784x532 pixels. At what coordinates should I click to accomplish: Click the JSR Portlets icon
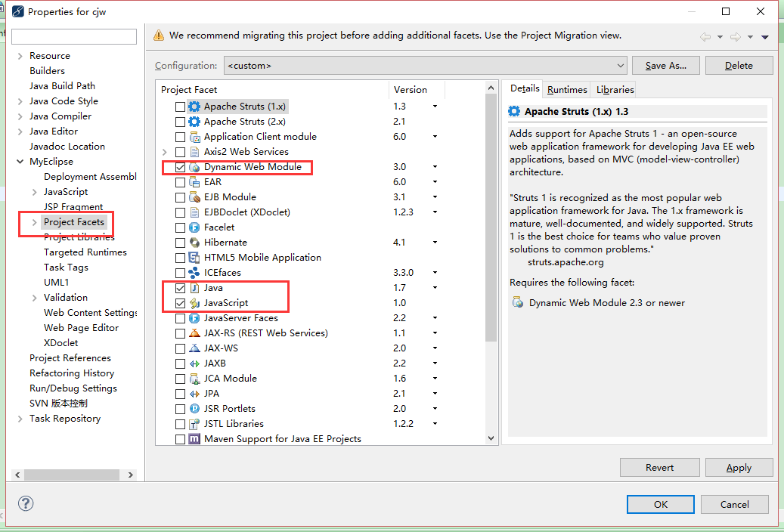coord(194,409)
